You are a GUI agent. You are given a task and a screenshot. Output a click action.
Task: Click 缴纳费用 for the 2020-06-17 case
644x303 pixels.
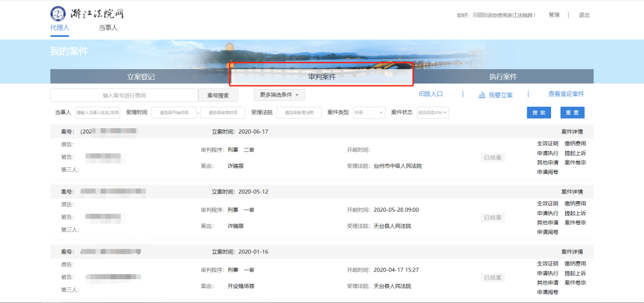click(575, 144)
